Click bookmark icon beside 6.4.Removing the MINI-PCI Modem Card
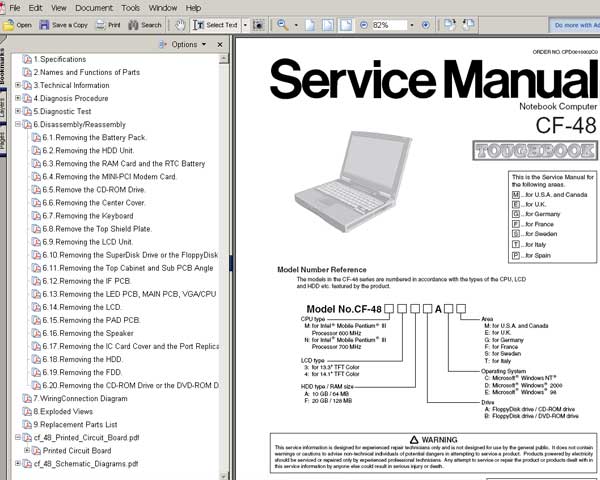The height and width of the screenshot is (480, 600). (x=36, y=177)
